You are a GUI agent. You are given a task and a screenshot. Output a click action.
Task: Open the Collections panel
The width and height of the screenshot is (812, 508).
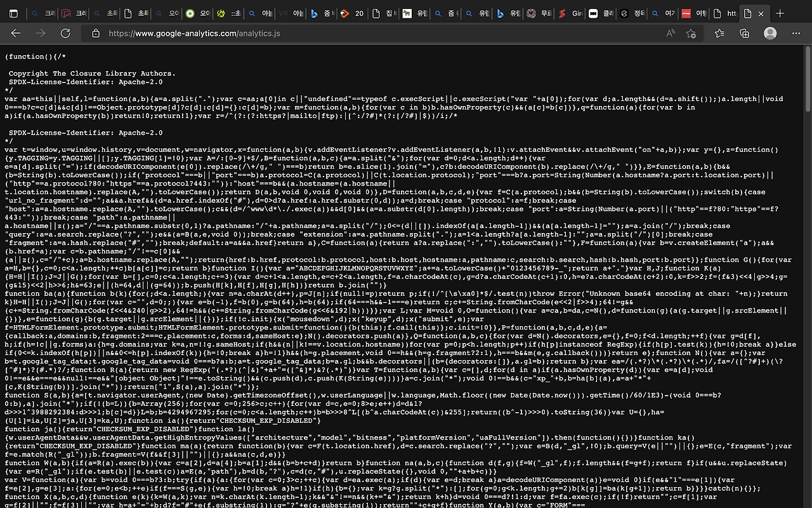click(745, 33)
